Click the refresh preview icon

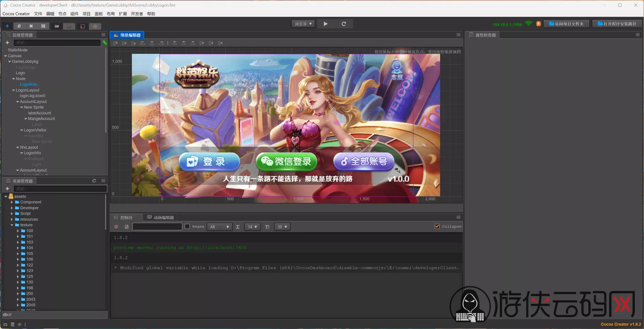344,24
